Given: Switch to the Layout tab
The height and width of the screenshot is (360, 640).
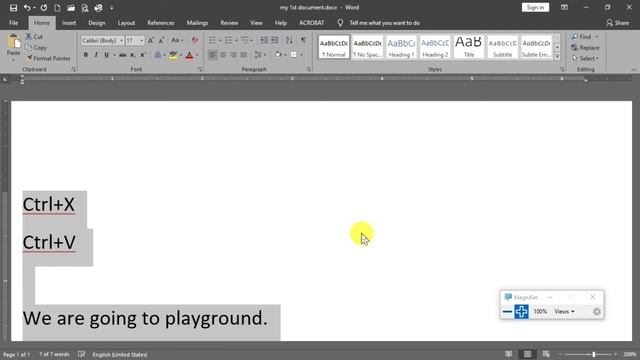Looking at the screenshot, I should click(x=126, y=23).
